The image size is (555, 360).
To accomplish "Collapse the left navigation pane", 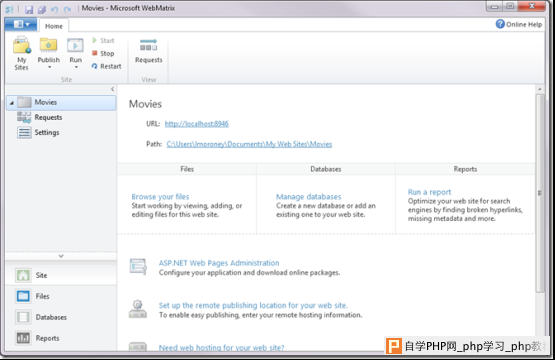I will pos(113,89).
